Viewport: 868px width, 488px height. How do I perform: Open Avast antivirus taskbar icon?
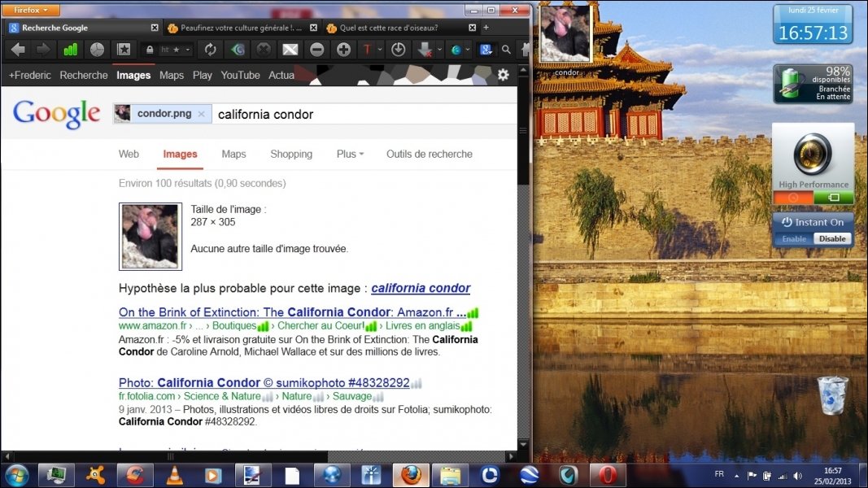coord(95,475)
